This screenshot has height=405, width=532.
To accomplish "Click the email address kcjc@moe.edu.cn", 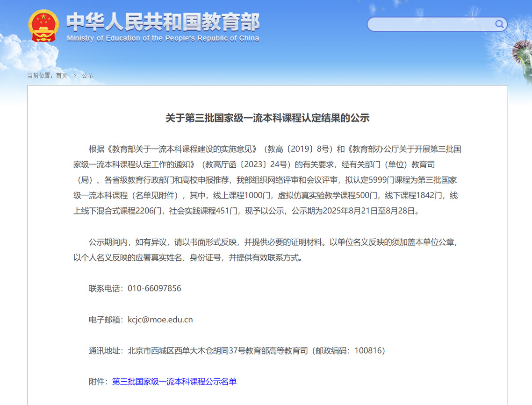I will click(160, 320).
